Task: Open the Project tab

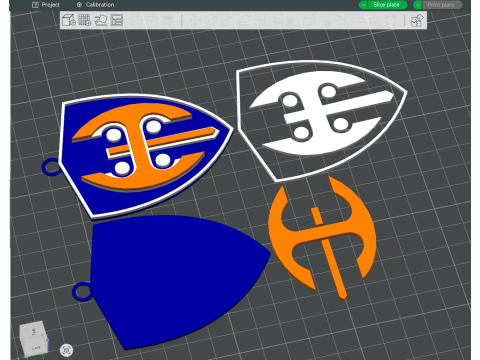Action: [x=46, y=5]
